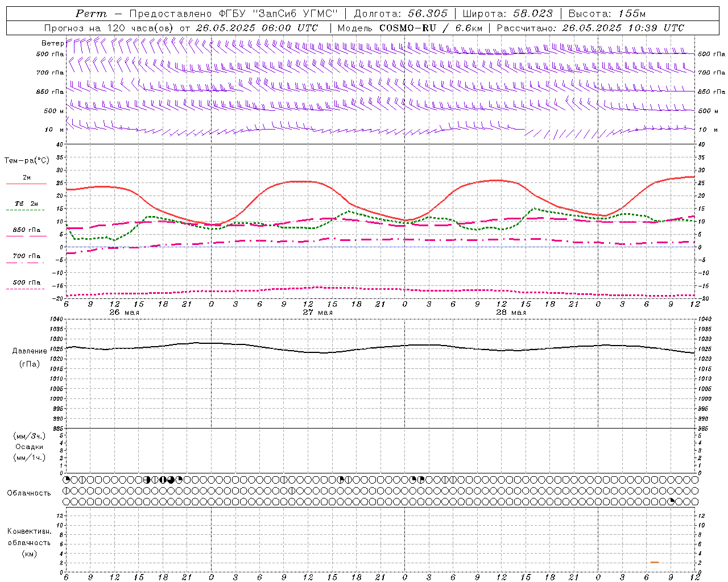Click the dashed line sample under "Td 2м"
Image resolution: width=728 pixels, height=582 pixels.
(25, 210)
